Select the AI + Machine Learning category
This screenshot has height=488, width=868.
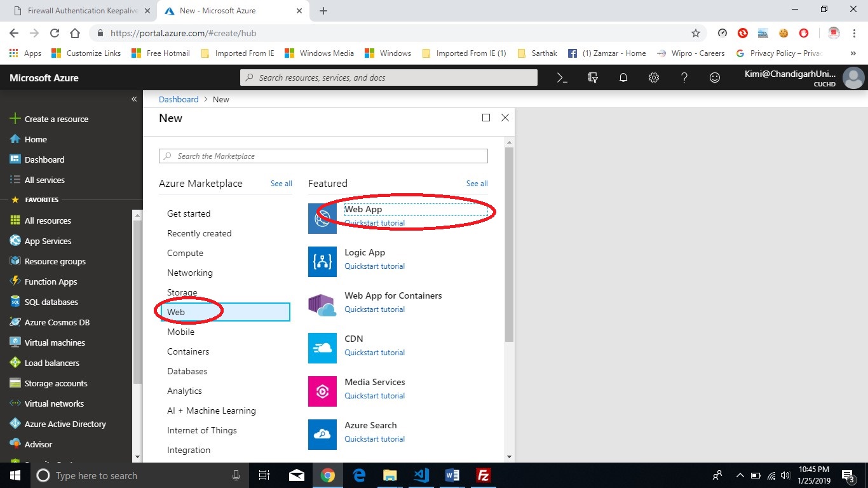click(212, 410)
